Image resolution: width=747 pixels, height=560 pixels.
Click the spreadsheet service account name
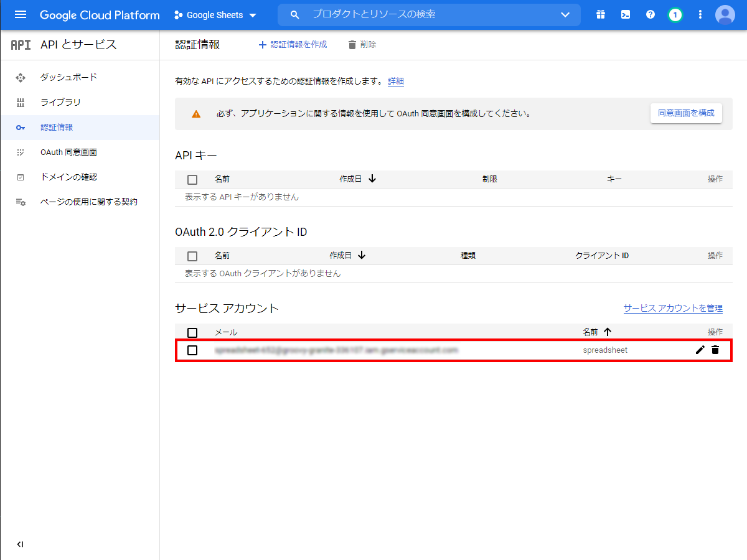pos(605,350)
